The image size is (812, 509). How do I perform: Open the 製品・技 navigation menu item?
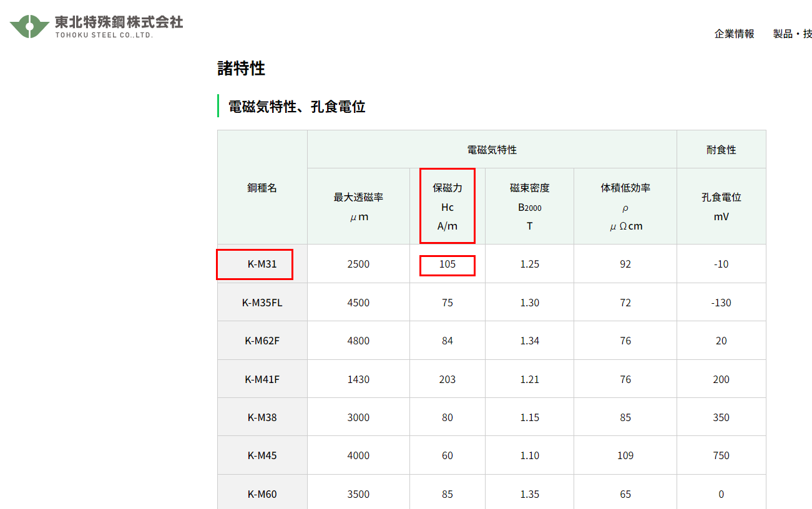pos(792,34)
